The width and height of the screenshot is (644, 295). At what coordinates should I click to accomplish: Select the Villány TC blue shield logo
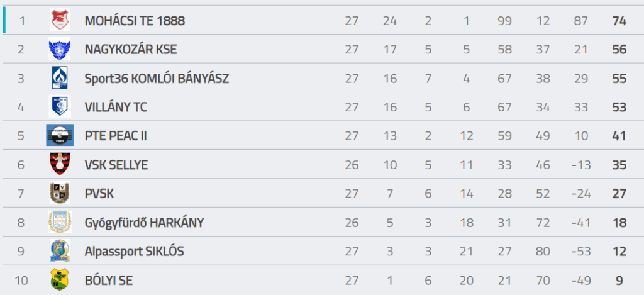60,106
